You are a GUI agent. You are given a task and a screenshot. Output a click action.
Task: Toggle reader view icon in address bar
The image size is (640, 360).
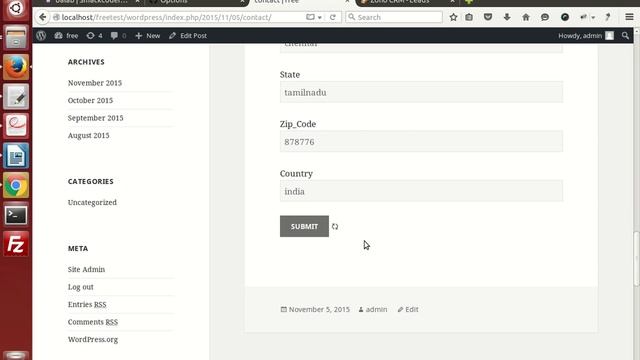coord(310,17)
